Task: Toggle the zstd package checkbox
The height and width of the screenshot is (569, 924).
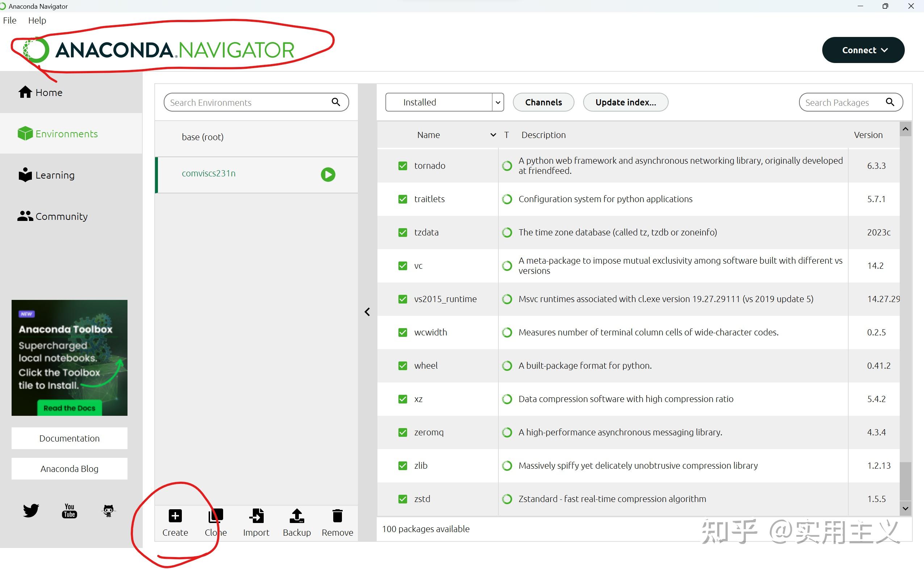Action: coord(402,499)
